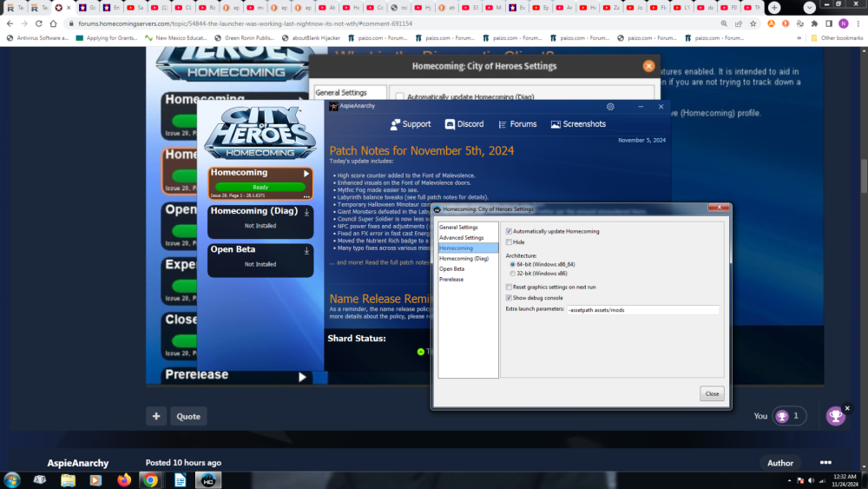Open the Chrome three-dot menu
This screenshot has width=868, height=489.
coord(858,23)
